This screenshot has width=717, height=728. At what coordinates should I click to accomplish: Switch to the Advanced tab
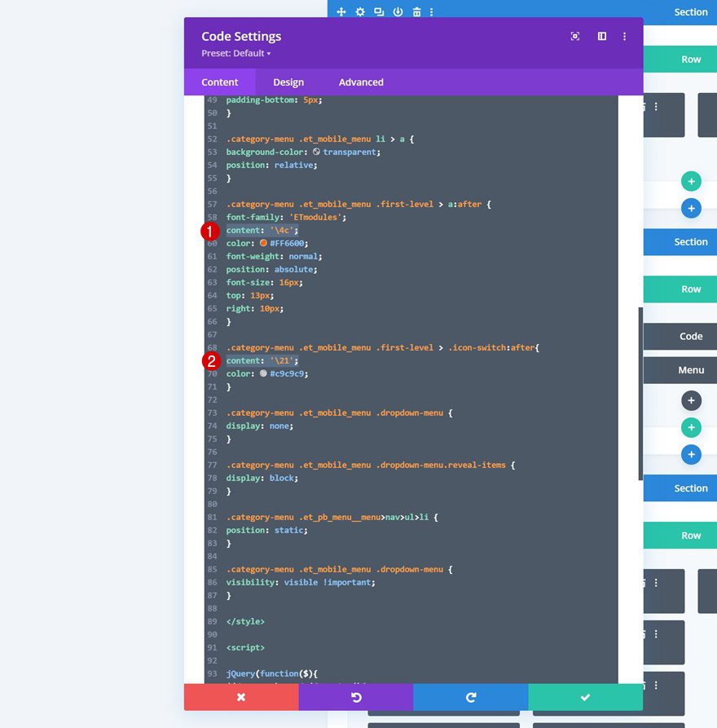pos(360,82)
